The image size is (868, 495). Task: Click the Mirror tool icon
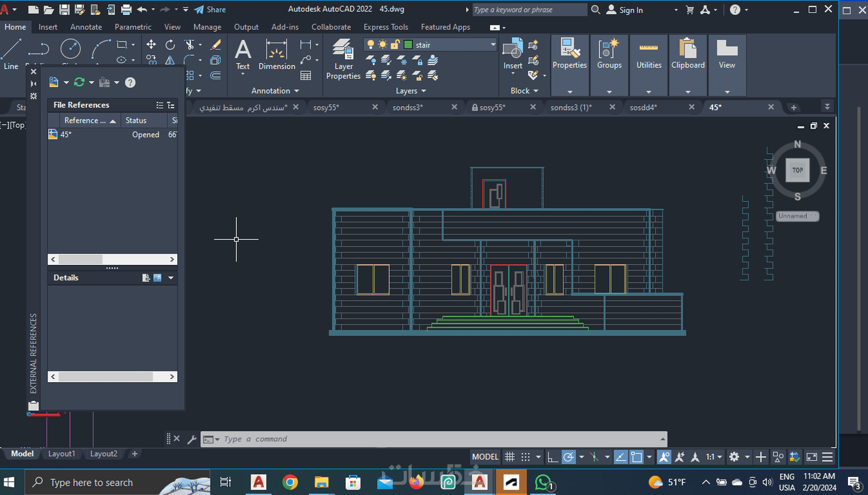[170, 60]
